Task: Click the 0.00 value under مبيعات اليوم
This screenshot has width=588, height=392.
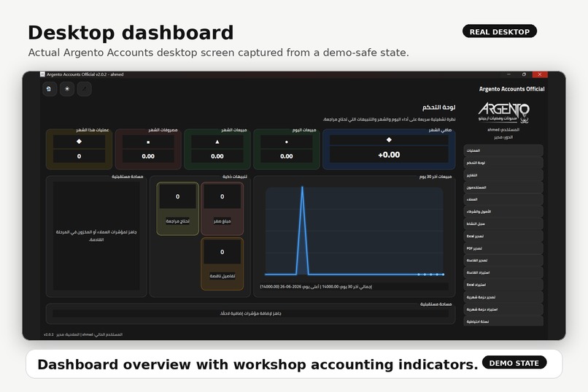Action: pos(287,156)
